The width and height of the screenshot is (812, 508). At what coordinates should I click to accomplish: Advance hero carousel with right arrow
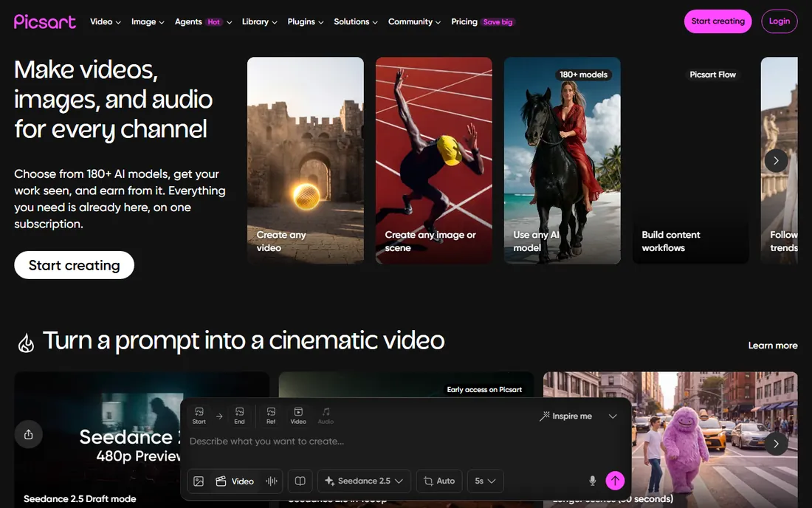776,160
